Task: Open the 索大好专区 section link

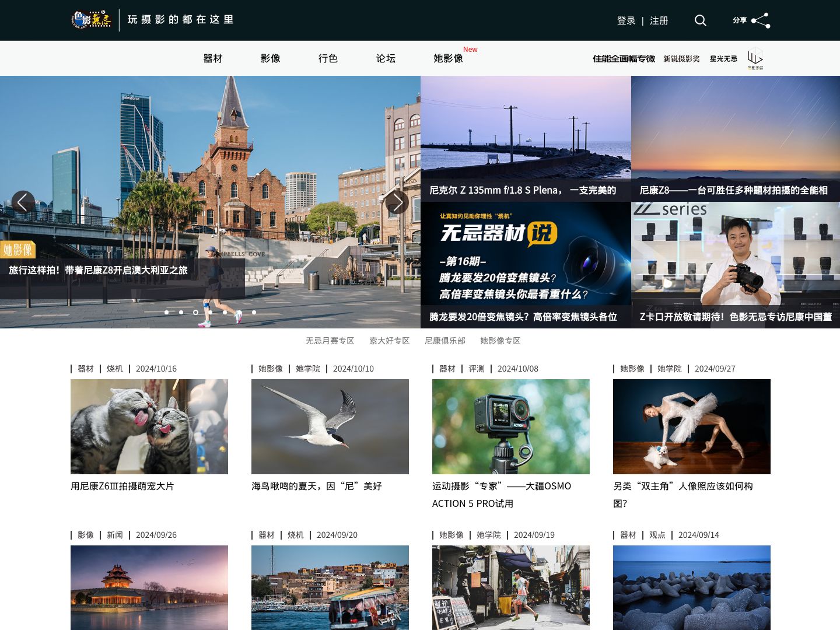Action: 390,341
